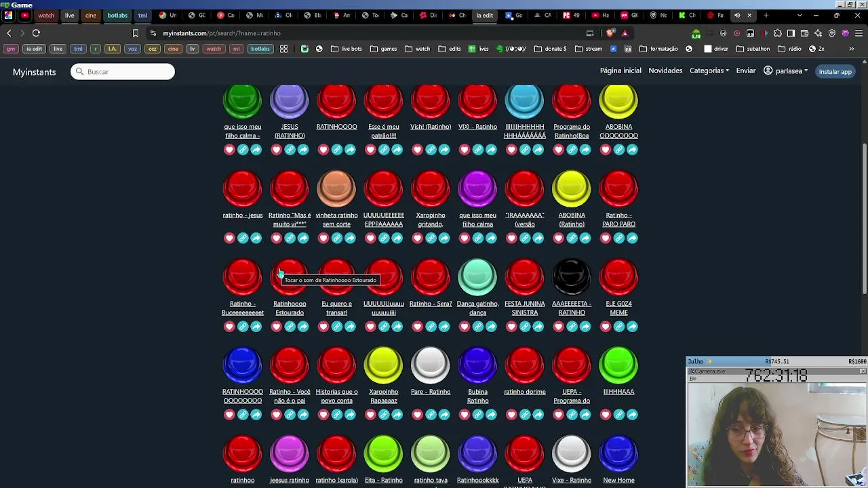Open the "donate $" bookmarks folder

[x=550, y=49]
